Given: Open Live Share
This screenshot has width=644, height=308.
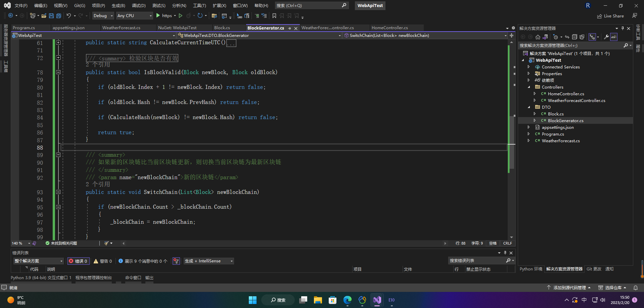Looking at the screenshot, I should [610, 16].
